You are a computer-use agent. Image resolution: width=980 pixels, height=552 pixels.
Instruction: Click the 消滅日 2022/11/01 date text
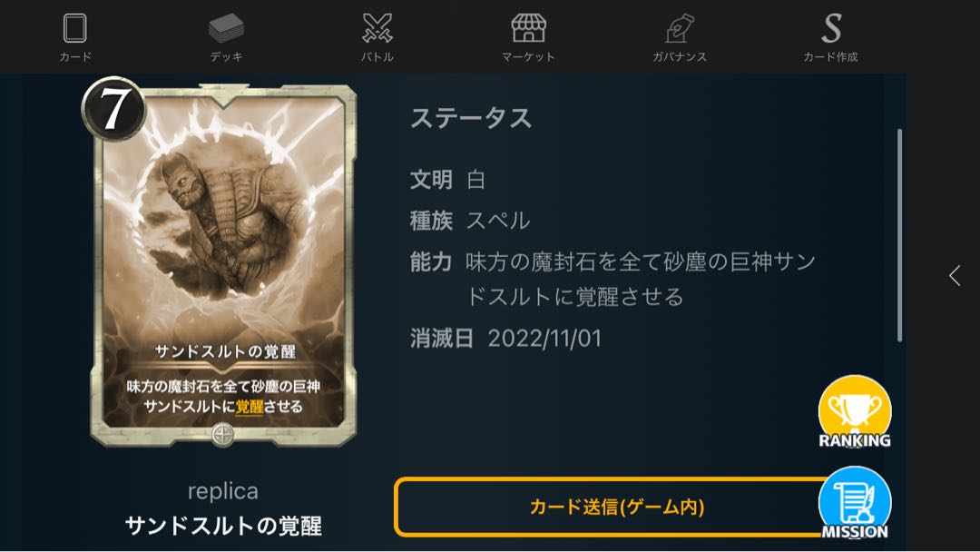click(x=505, y=339)
